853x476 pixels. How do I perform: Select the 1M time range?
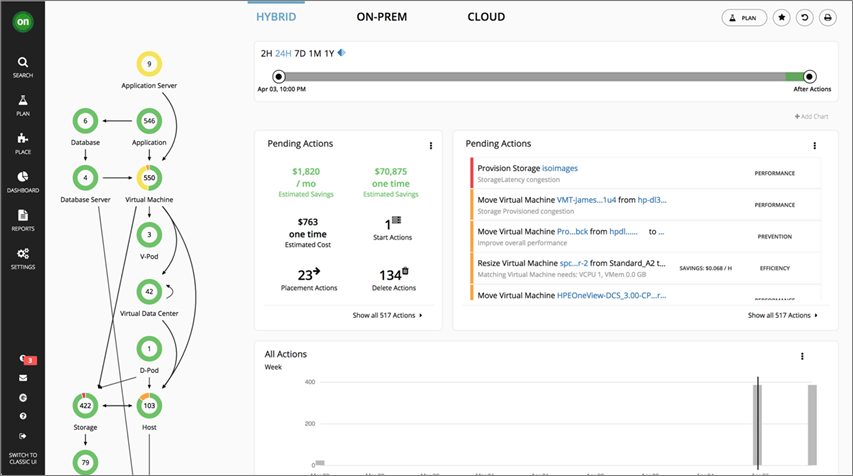[315, 53]
